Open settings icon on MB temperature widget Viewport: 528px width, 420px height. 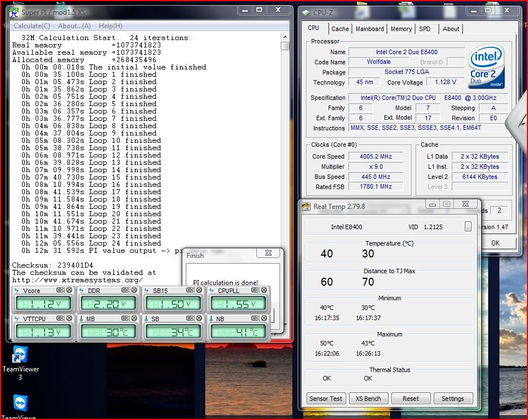125,318
